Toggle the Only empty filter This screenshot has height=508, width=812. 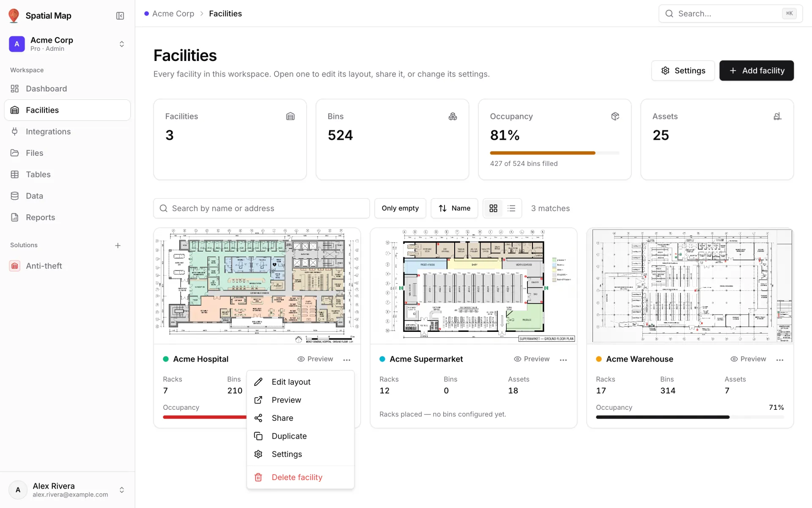coord(400,208)
